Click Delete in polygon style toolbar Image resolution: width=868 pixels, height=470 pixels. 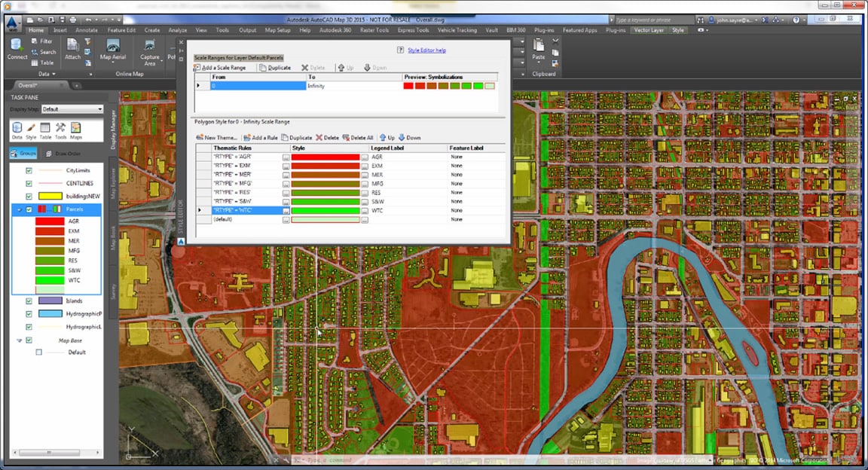pyautogui.click(x=327, y=137)
